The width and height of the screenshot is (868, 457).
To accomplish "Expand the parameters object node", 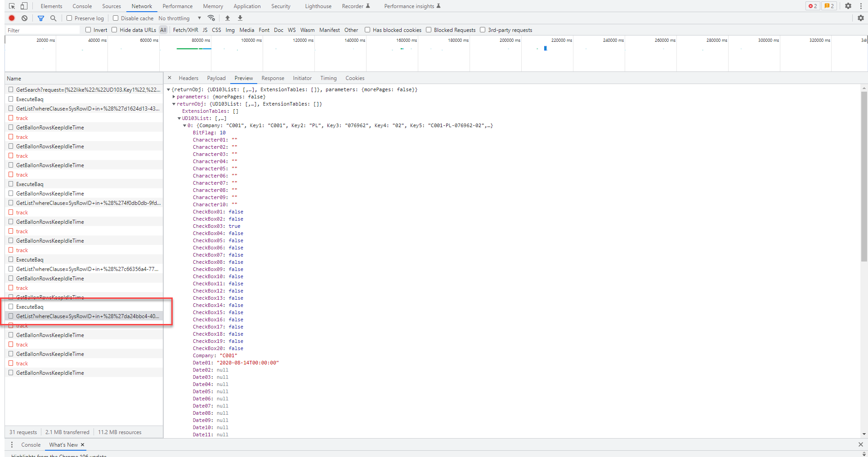I will point(174,97).
